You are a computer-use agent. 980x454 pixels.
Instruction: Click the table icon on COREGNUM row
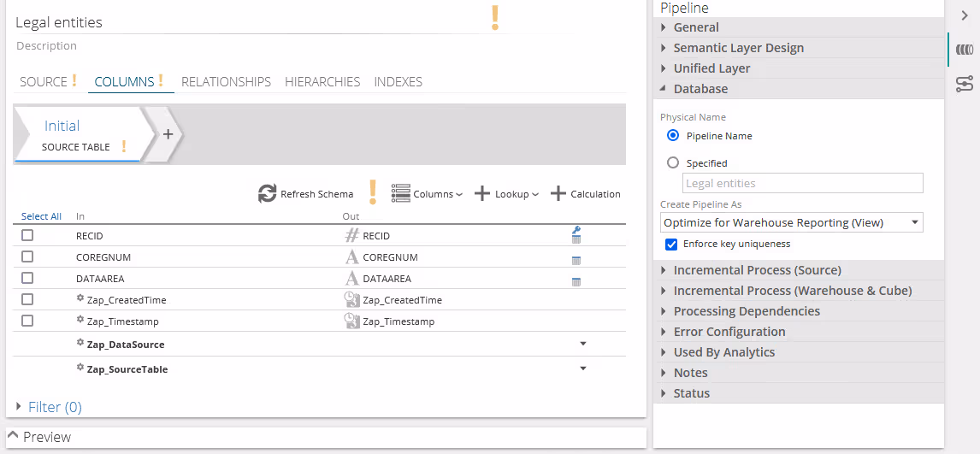click(576, 260)
